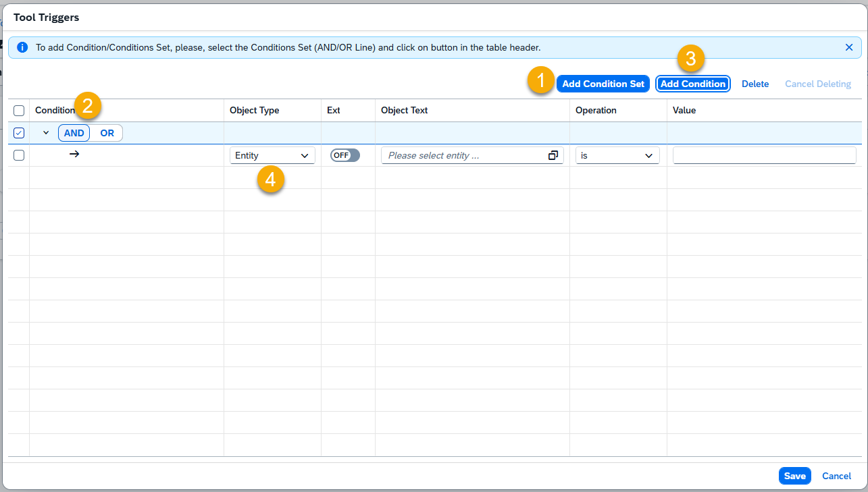Viewport: 868px width, 492px height.
Task: Select the OR operator
Action: (107, 133)
